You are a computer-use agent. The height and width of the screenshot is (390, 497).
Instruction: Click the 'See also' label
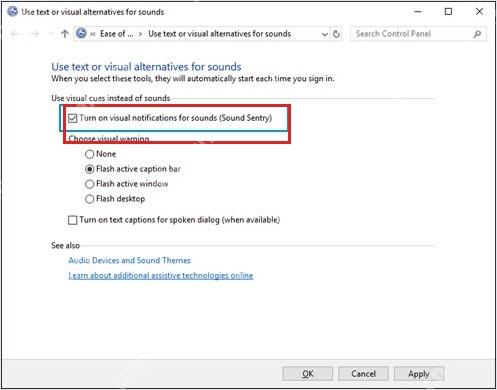click(x=65, y=246)
